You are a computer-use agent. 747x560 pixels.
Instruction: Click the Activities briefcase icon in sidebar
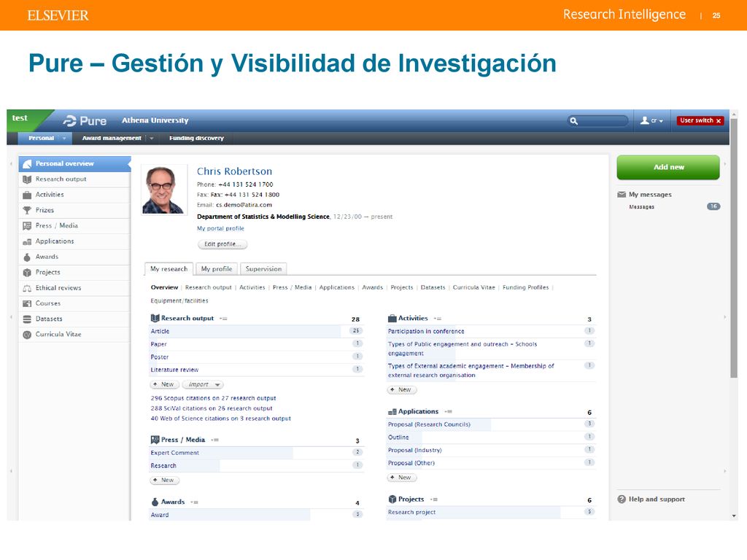point(27,195)
